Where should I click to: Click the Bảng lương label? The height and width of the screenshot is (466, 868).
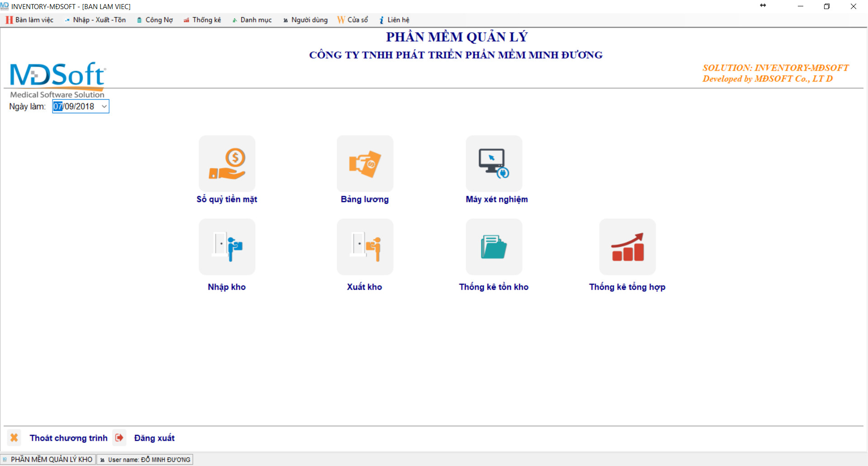(365, 199)
